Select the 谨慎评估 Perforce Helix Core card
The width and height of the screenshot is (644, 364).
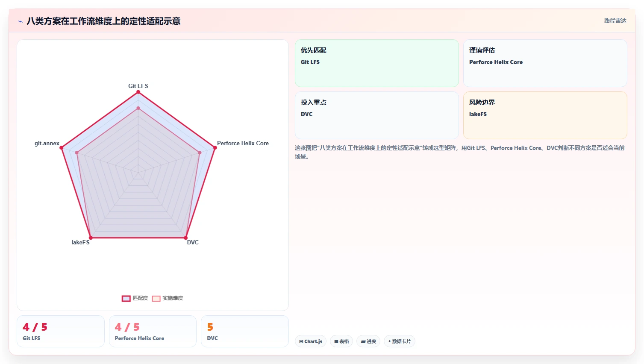click(x=545, y=63)
